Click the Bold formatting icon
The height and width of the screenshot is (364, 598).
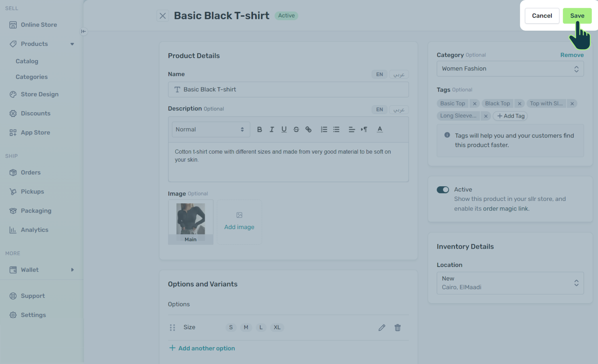(259, 129)
